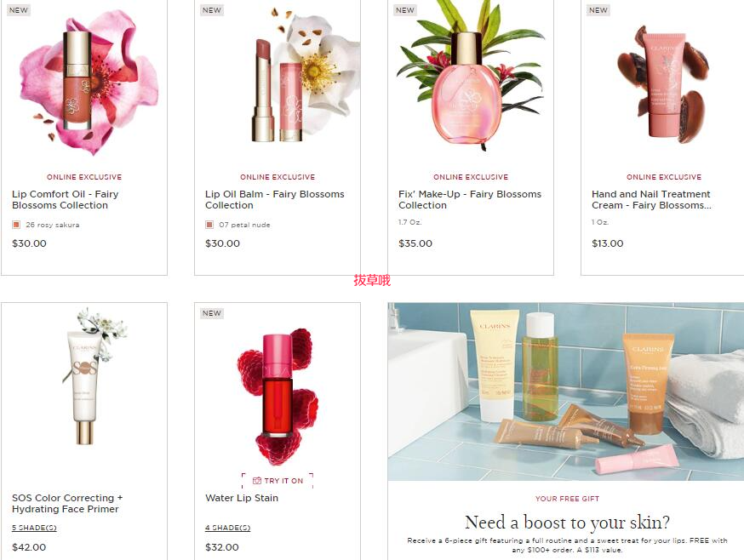Click the TRY IT ON button
Viewport: 744px width, 560px height.
(x=278, y=481)
